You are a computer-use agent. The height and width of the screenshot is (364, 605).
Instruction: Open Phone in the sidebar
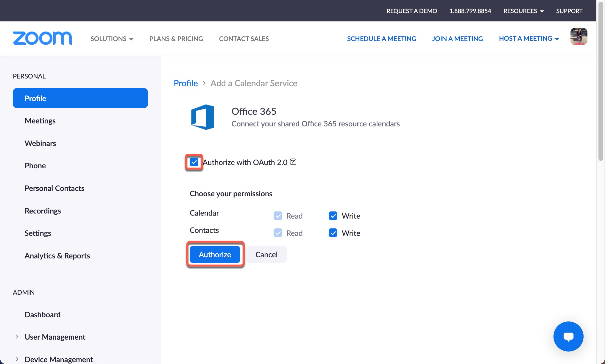pyautogui.click(x=35, y=166)
